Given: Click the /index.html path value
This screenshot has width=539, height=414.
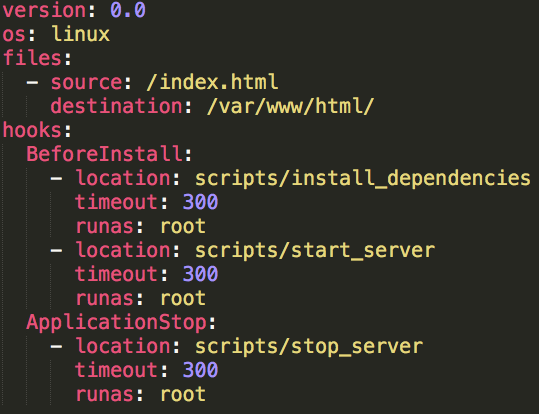Looking at the screenshot, I should coord(212,82).
